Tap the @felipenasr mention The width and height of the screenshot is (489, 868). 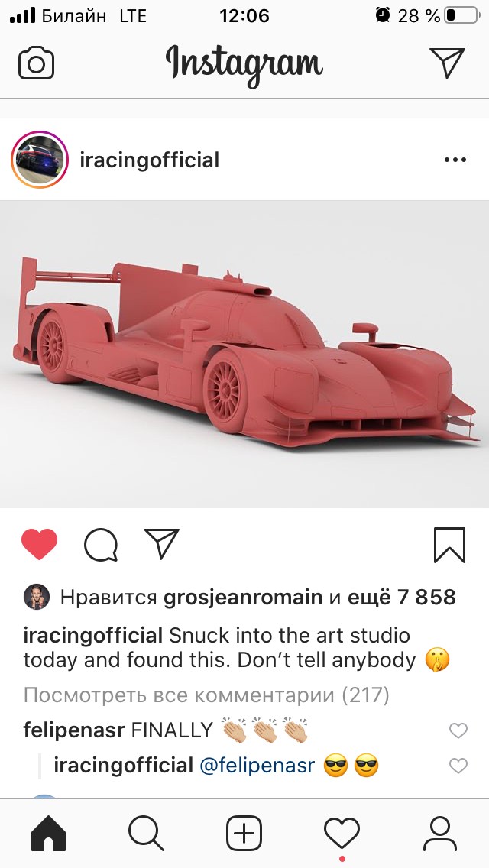click(x=257, y=766)
